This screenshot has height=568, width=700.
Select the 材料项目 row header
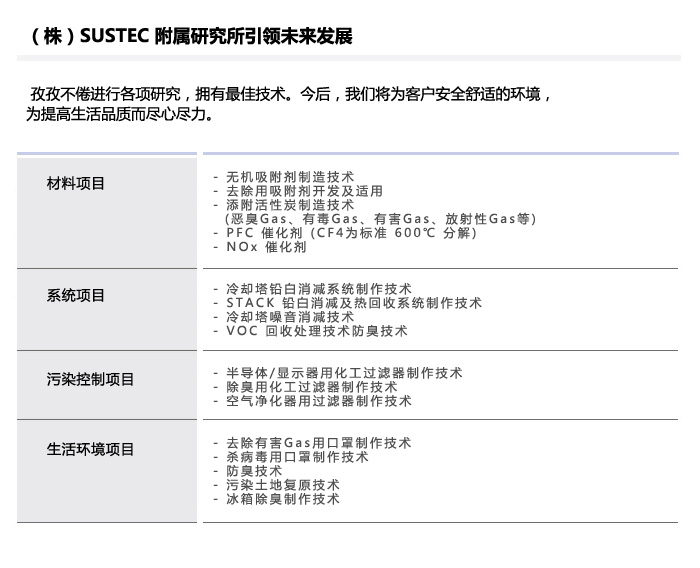[x=76, y=184]
